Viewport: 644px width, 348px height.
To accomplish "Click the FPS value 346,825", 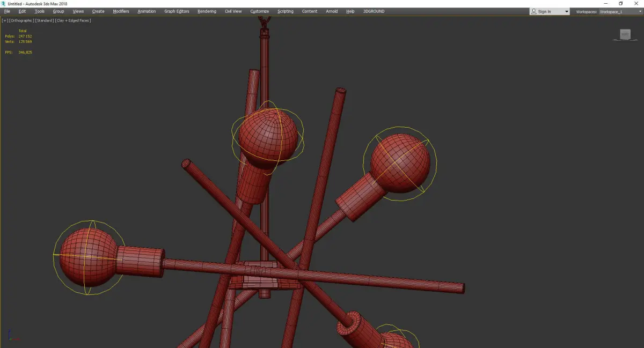I will (x=25, y=52).
